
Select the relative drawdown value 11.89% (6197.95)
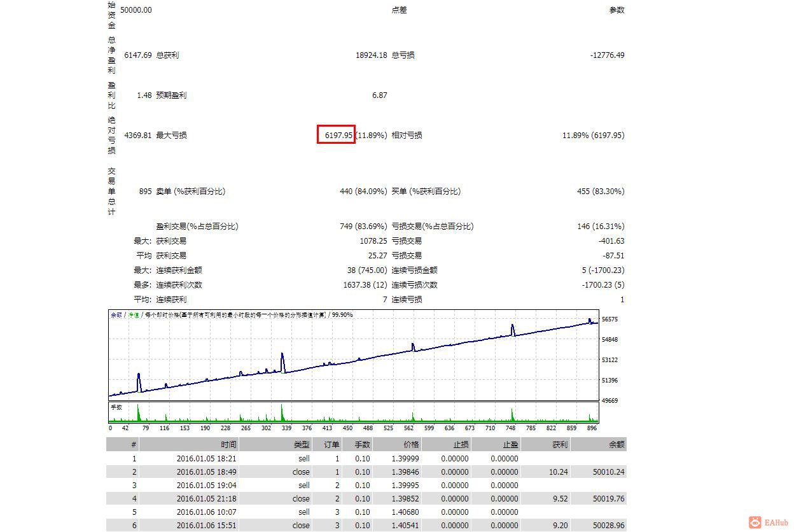click(594, 136)
